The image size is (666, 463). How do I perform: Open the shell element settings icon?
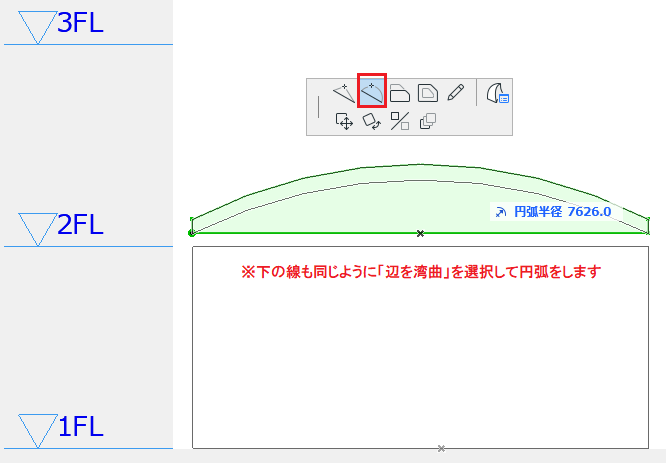497,93
